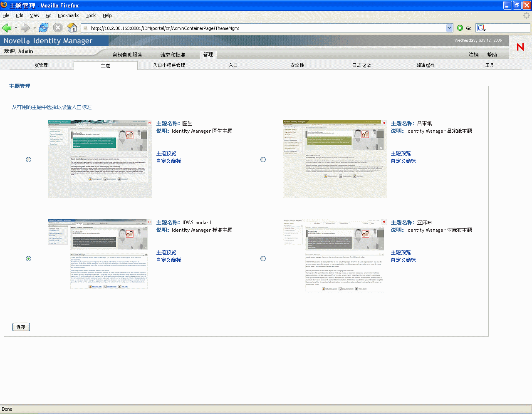The width and height of the screenshot is (532, 414).
Task: Click the red Novell N logo
Action: (x=520, y=47)
